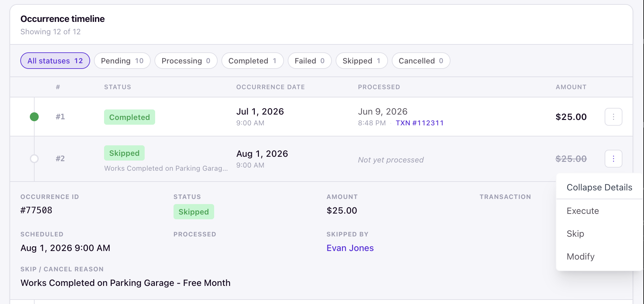Click the Completed badge in row #1
Viewport: 644px width, 304px height.
pyautogui.click(x=129, y=117)
